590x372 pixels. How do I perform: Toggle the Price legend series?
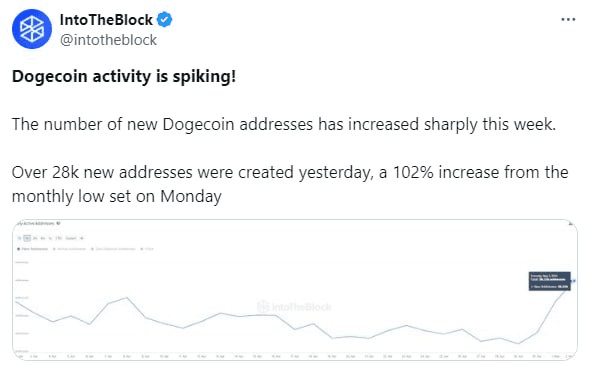click(147, 249)
